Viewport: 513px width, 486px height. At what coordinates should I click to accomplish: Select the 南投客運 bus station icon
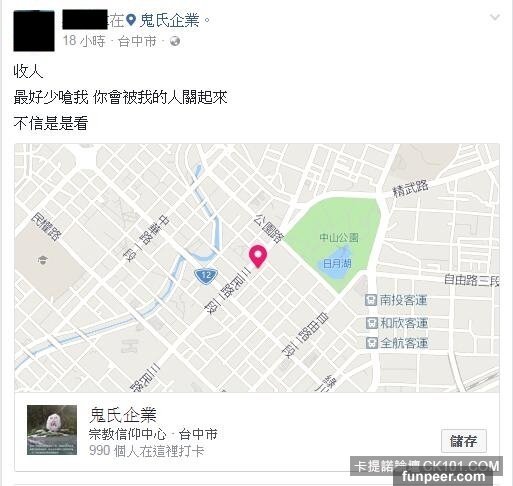point(371,300)
